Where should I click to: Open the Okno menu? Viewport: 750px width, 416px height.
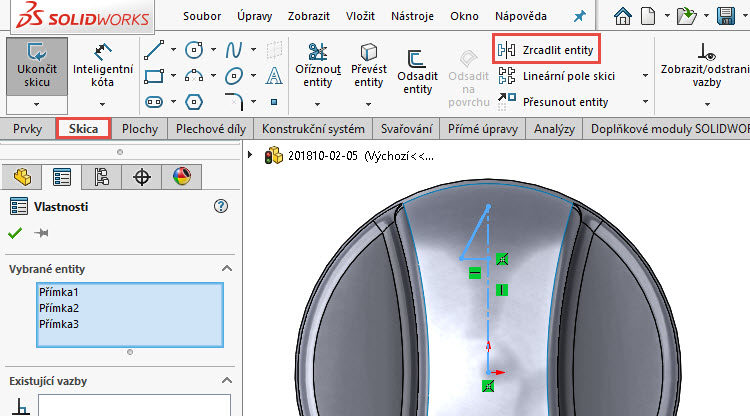click(464, 16)
